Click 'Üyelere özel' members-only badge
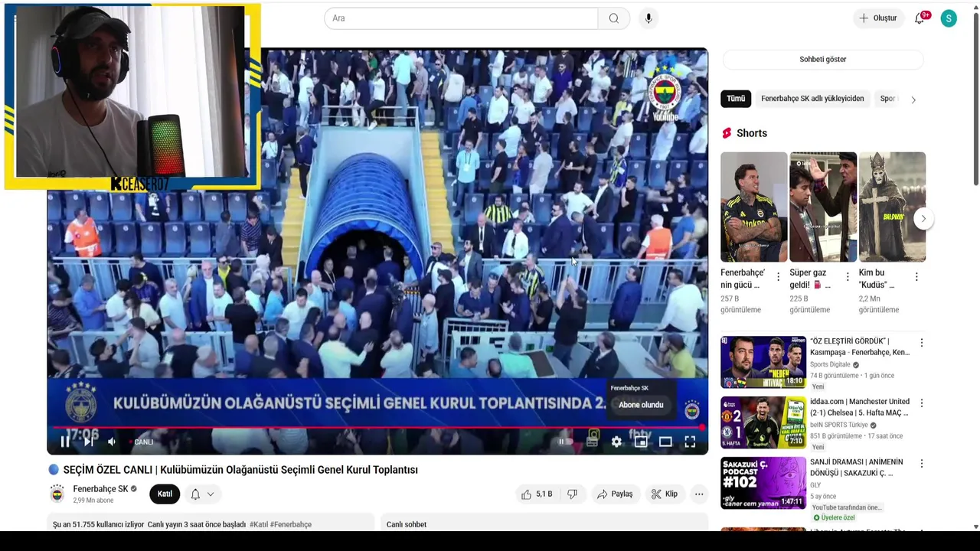The height and width of the screenshot is (551, 980). coord(833,518)
